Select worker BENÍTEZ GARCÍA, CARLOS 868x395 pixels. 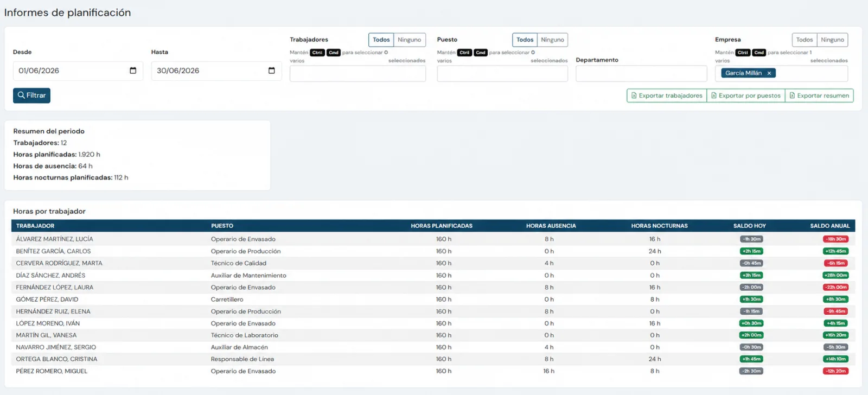point(53,251)
